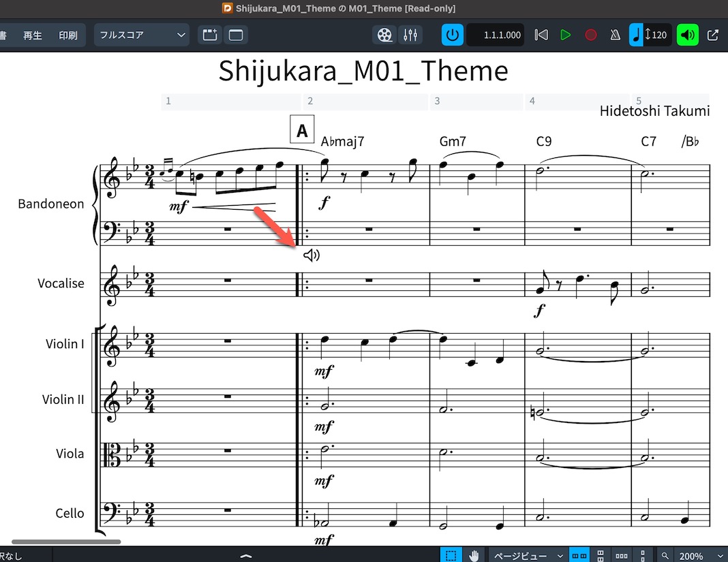Start playback with the green play button
Image resolution: width=728 pixels, height=562 pixels.
[565, 35]
